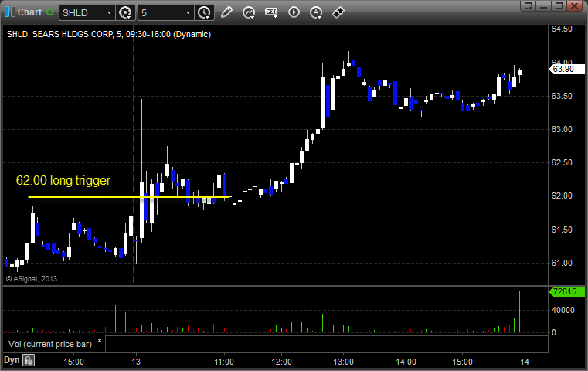The width and height of the screenshot is (588, 371).
Task: Click the pop-out window icon in title bar
Action: point(529,5)
